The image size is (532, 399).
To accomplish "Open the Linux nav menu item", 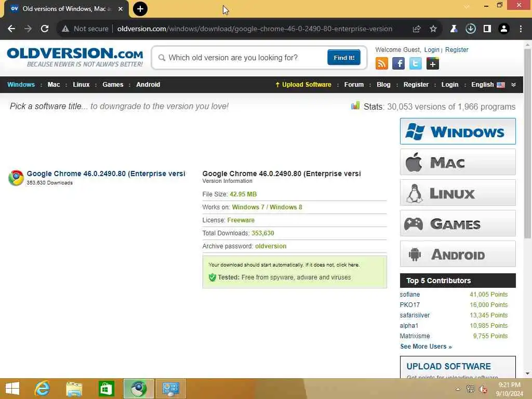I will [x=81, y=85].
